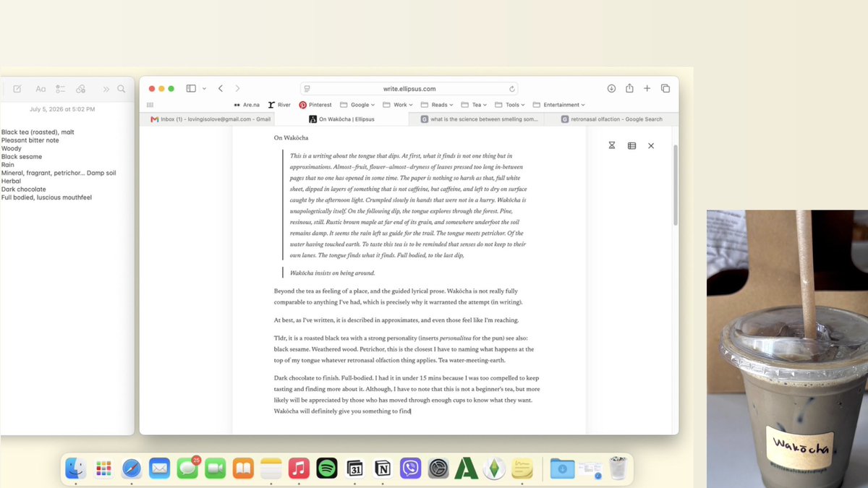This screenshot has height=488, width=868.
Task: Open Notes from the Dock
Action: click(271, 468)
